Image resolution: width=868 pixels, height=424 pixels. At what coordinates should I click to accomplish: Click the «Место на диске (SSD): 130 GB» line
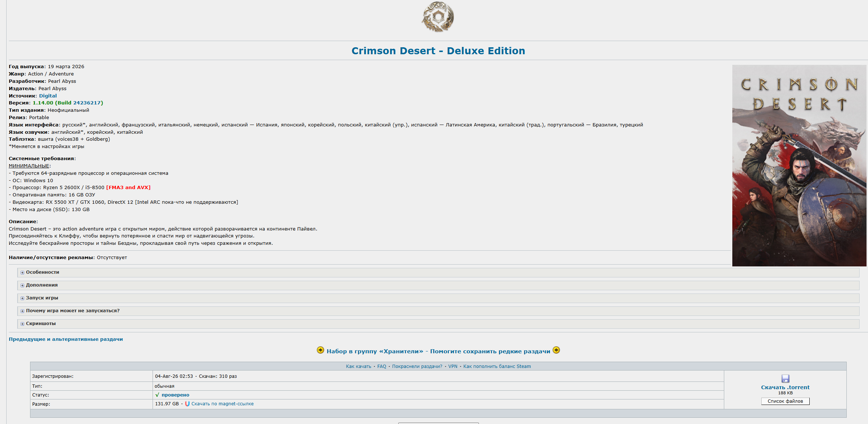(x=49, y=210)
